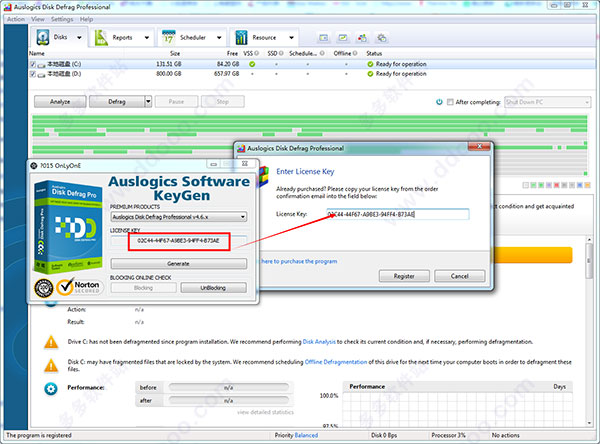Open the Settings menu

[61, 19]
